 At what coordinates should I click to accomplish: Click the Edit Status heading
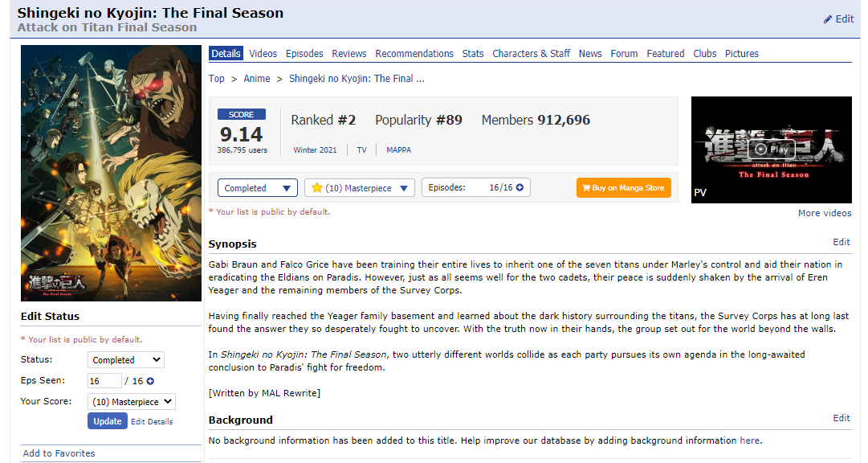pyautogui.click(x=50, y=317)
